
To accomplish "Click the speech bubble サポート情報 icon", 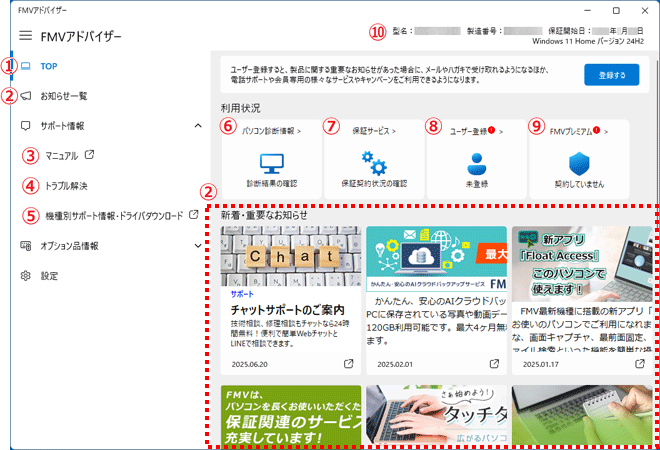I will click(26, 126).
